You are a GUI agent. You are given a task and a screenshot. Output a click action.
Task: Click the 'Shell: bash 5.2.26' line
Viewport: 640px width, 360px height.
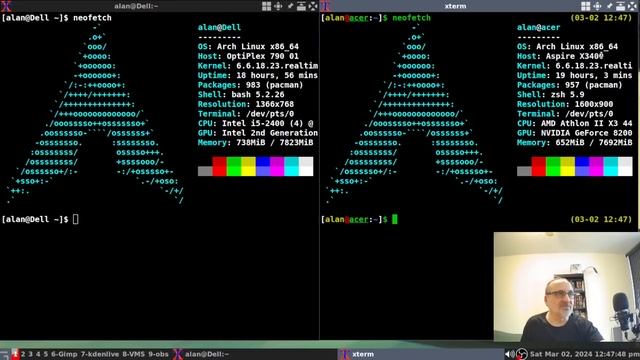point(241,95)
